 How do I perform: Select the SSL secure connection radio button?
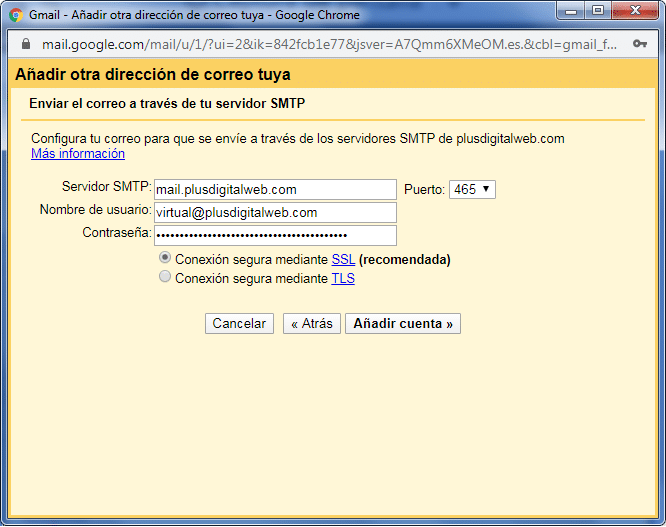point(165,258)
